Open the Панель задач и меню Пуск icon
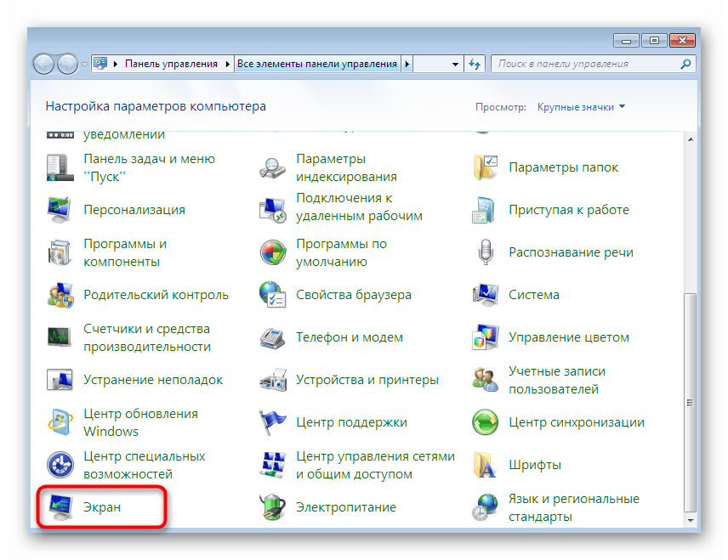Viewport: 728px width, 560px height. 60,167
